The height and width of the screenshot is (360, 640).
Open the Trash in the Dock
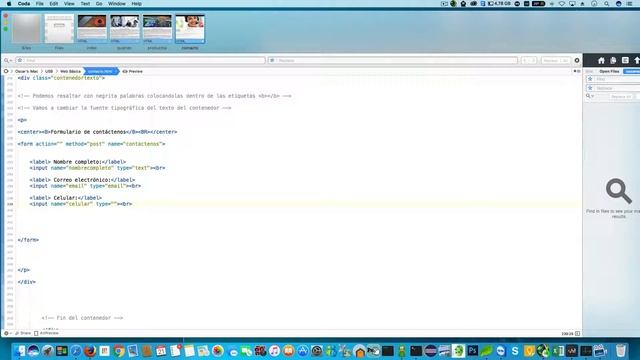coord(621,351)
